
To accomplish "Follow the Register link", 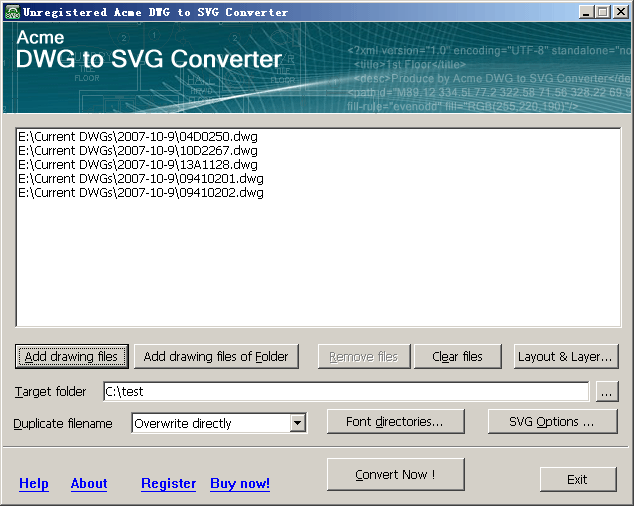I will pos(168,484).
